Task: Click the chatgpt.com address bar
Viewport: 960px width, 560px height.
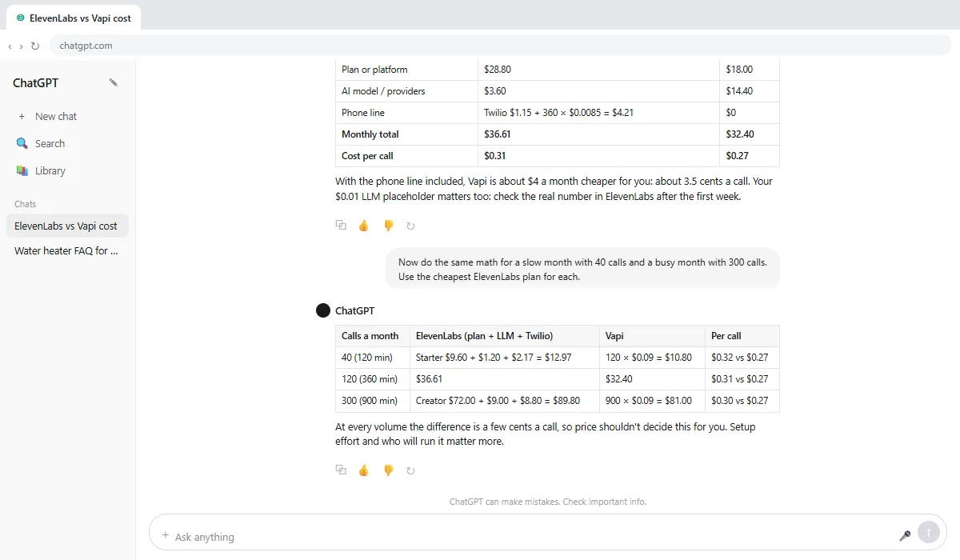Action: pyautogui.click(x=500, y=46)
